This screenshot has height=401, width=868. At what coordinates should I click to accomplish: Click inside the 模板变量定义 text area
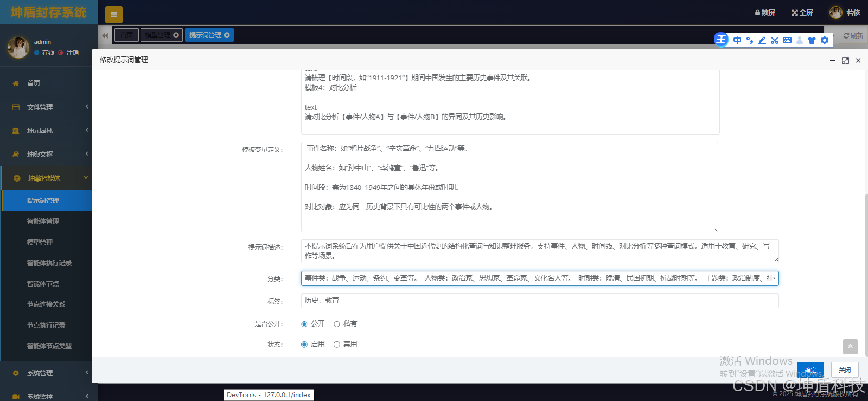pos(509,187)
